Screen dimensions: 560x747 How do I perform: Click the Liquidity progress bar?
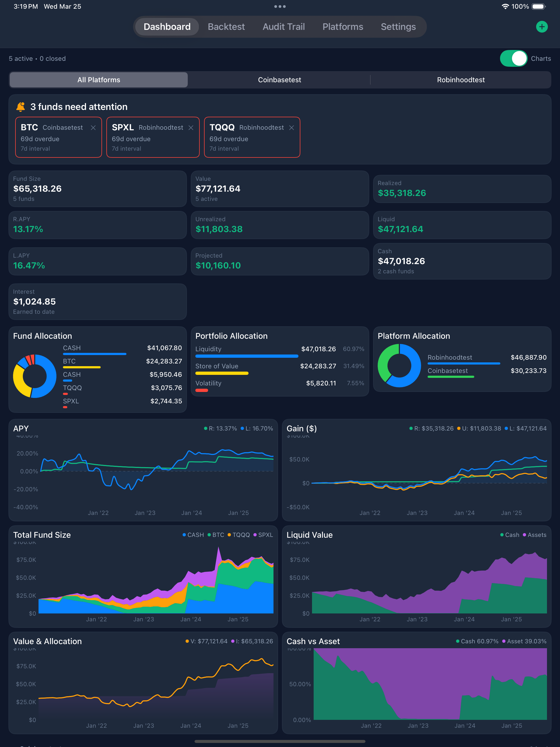(x=247, y=356)
